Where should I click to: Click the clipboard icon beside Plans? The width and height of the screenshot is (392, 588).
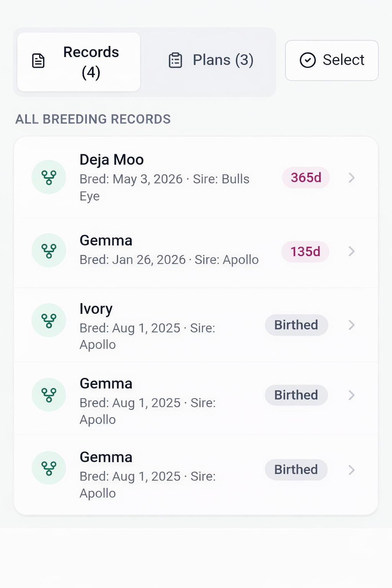click(x=175, y=60)
